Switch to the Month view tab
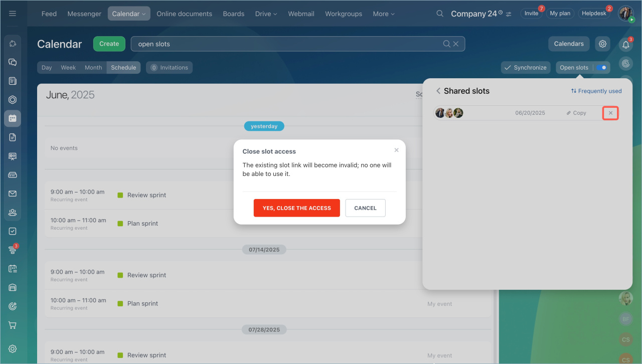 coord(93,68)
